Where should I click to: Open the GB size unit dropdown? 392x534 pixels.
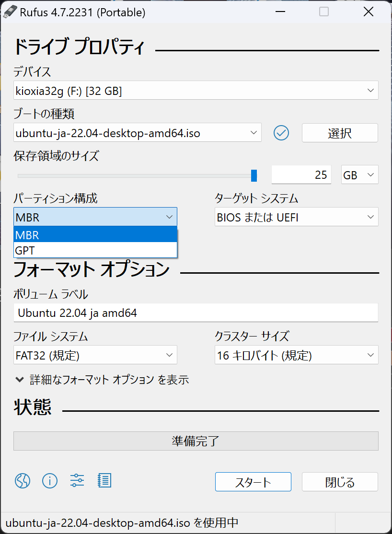(359, 174)
